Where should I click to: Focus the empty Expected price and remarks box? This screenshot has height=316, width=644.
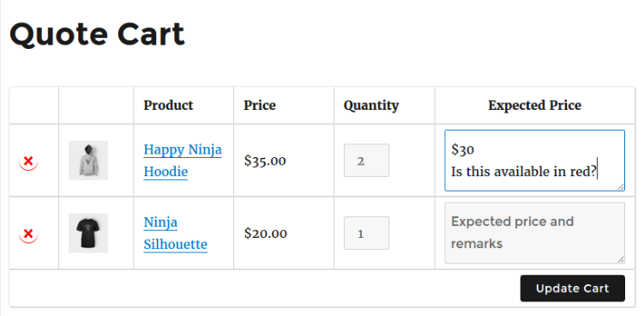(x=535, y=233)
